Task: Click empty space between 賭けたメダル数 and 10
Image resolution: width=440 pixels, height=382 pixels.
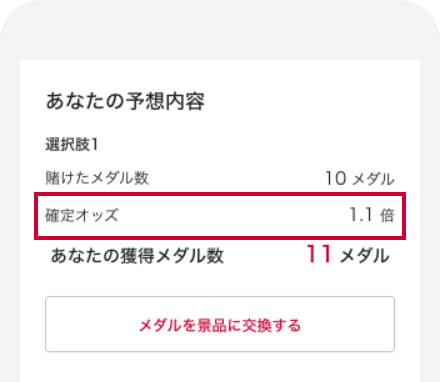Action: coord(237,178)
